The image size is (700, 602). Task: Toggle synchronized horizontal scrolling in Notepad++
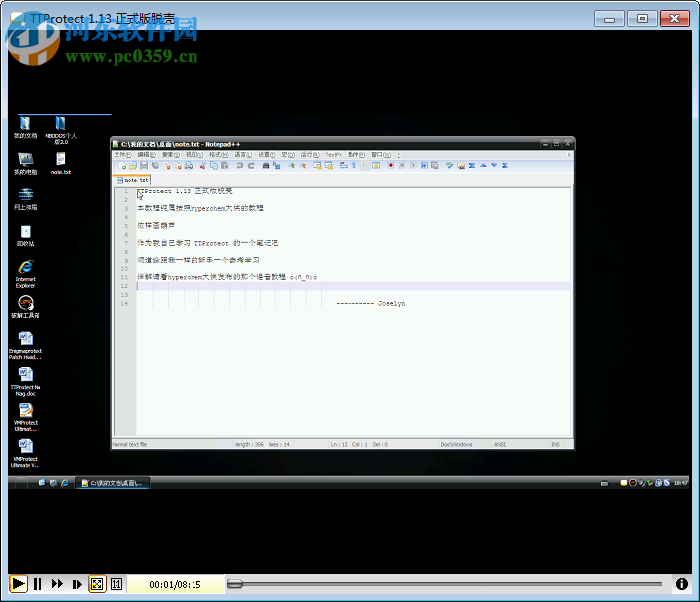pyautogui.click(x=329, y=166)
